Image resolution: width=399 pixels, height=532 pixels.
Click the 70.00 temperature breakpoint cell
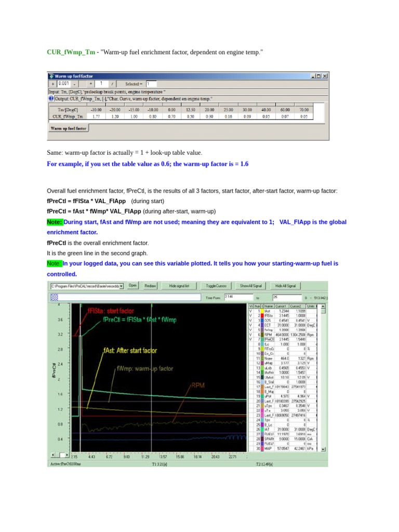point(303,110)
